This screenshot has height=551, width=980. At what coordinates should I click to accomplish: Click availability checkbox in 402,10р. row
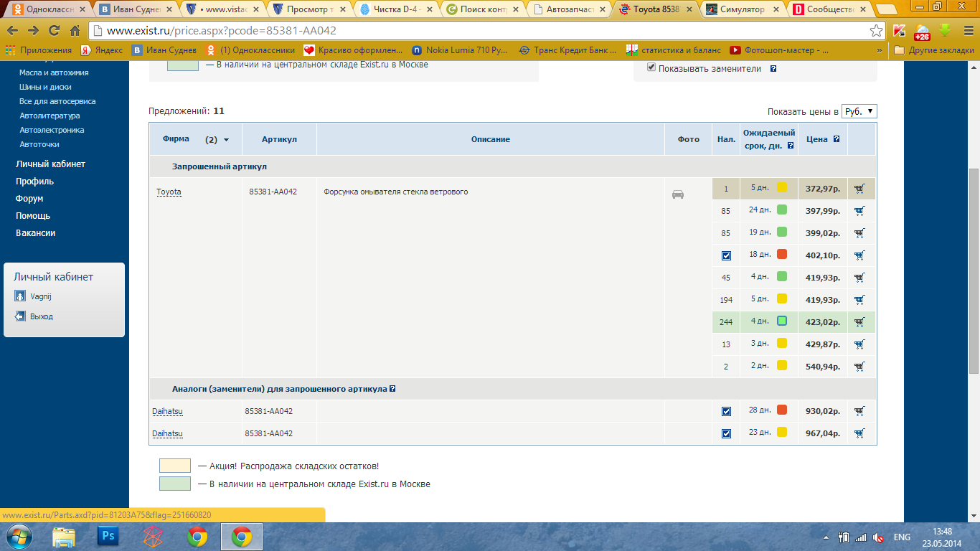point(726,255)
